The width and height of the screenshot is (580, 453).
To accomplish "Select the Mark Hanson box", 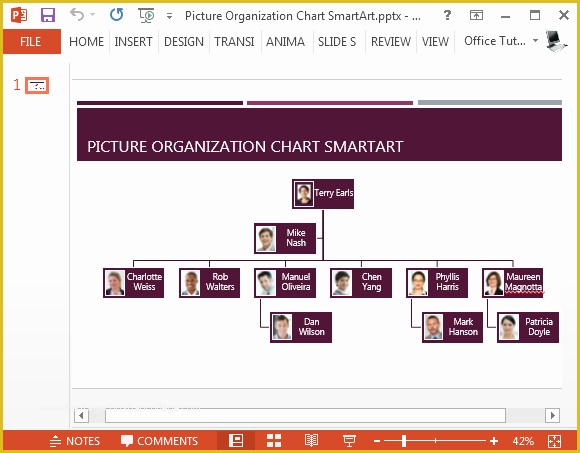I will click(452, 327).
